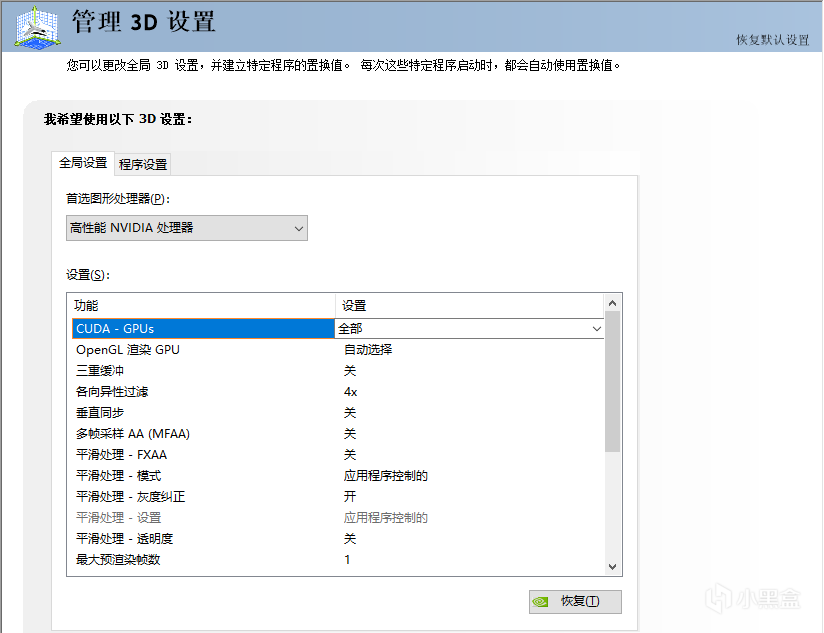Click the 3D settings header icon
This screenshot has height=633, width=824.
(x=34, y=27)
